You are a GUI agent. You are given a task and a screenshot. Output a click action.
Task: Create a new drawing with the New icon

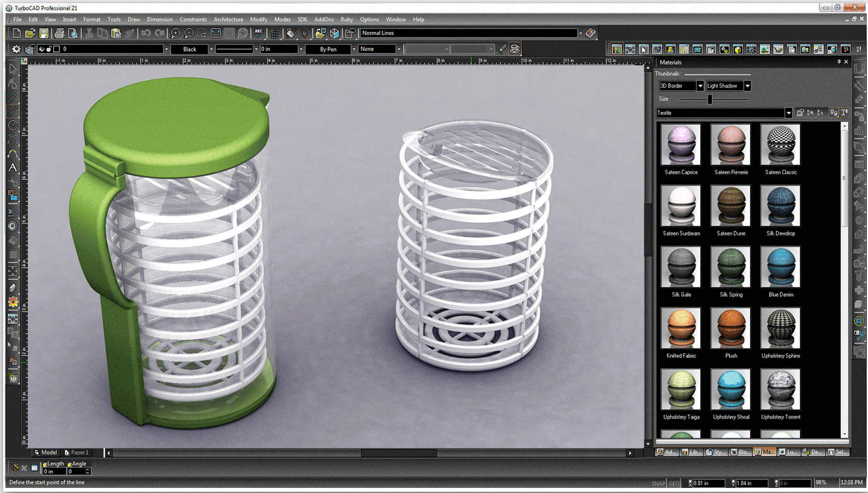click(x=16, y=33)
